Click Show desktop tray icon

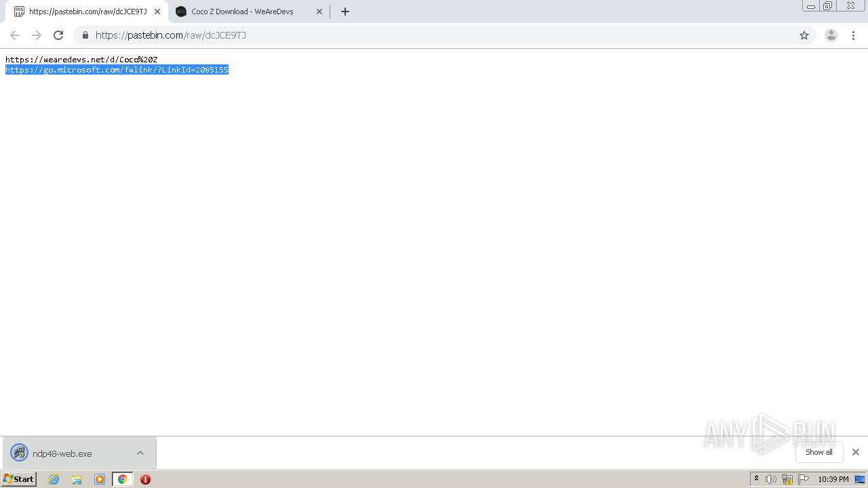861,479
